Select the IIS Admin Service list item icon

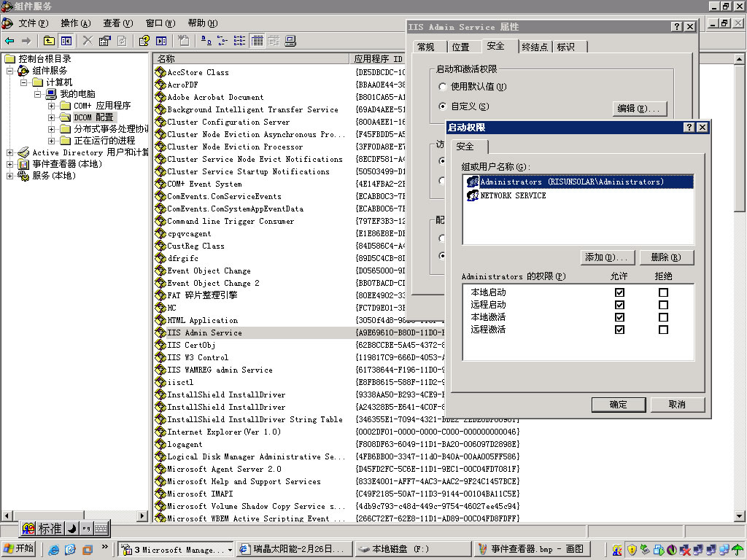click(x=160, y=332)
